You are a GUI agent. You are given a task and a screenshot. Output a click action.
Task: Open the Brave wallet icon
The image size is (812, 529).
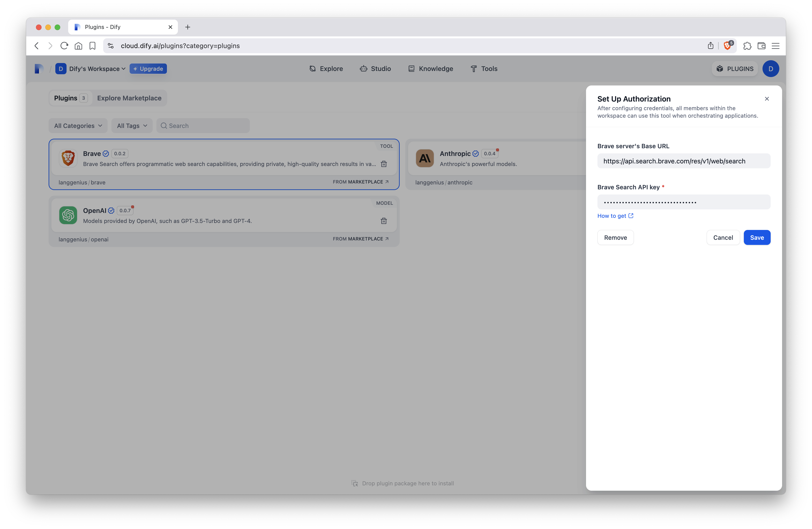pyautogui.click(x=761, y=46)
